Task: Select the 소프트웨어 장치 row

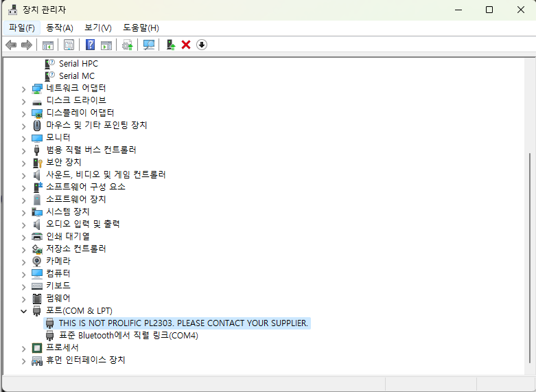Action: coord(76,199)
